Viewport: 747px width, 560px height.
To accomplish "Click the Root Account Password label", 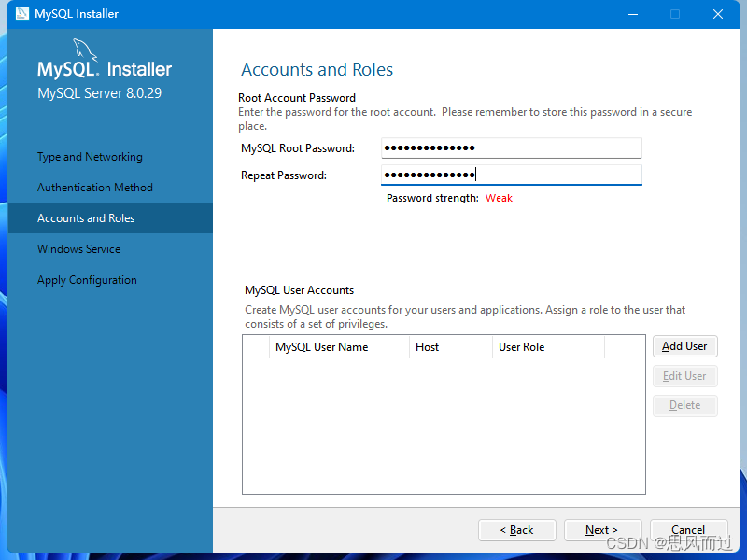I will 297,98.
